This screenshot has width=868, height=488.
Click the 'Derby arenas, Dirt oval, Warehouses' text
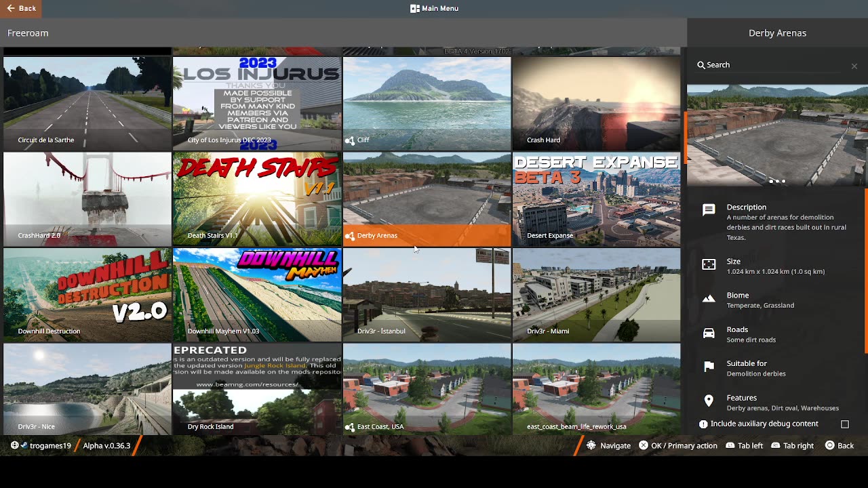coord(783,409)
